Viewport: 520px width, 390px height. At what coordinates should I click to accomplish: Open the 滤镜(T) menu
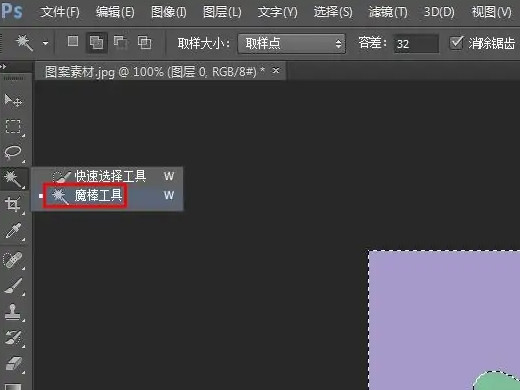click(388, 12)
